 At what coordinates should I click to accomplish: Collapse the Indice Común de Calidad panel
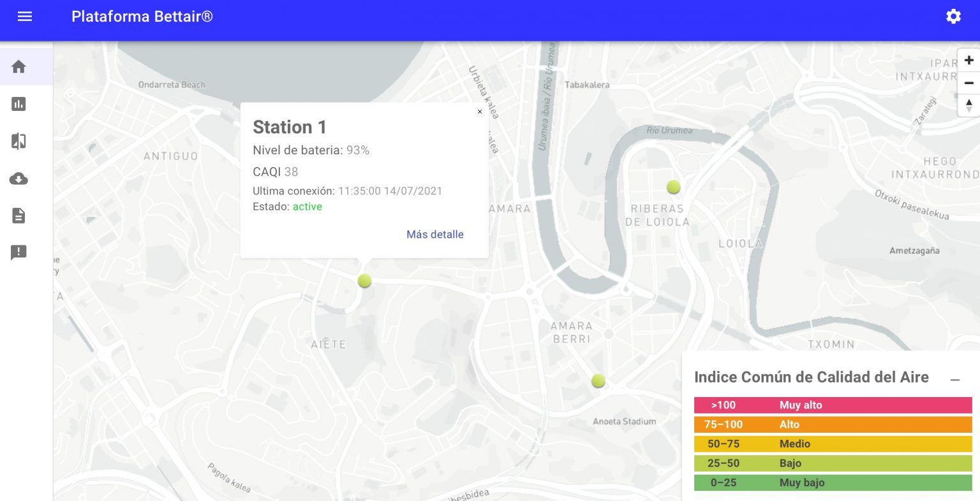click(955, 377)
